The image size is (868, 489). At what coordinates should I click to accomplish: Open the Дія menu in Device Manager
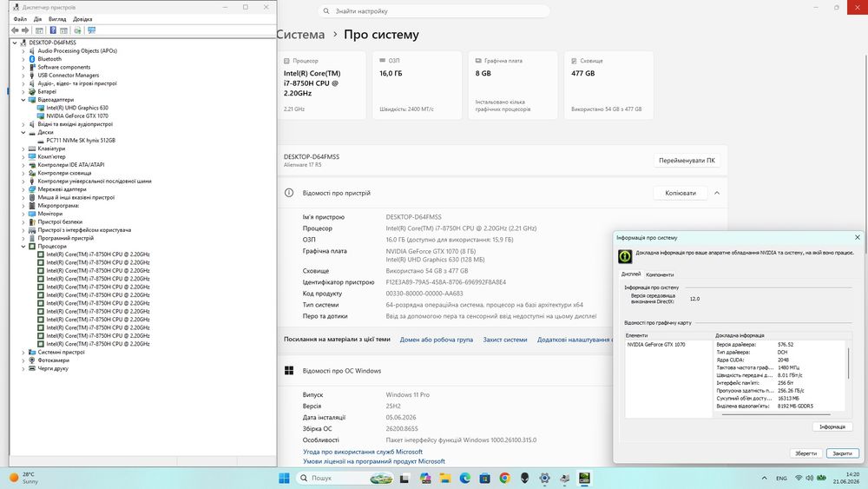[x=37, y=19]
